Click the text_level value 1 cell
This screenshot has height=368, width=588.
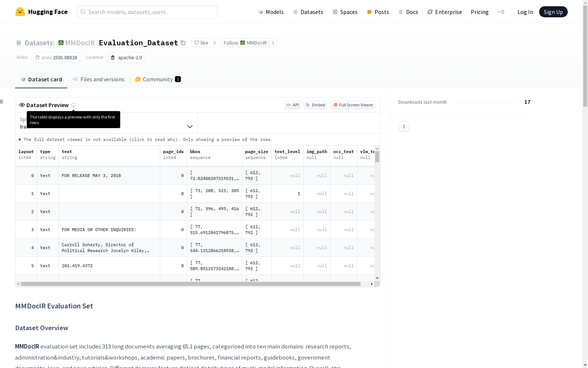(287, 194)
